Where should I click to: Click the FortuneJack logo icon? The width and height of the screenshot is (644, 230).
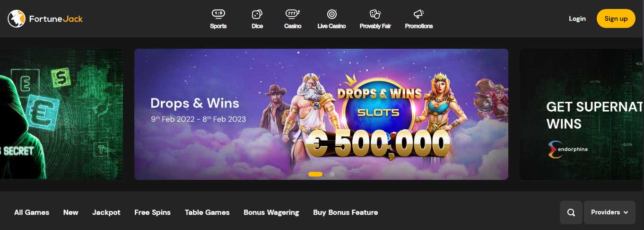16,18
